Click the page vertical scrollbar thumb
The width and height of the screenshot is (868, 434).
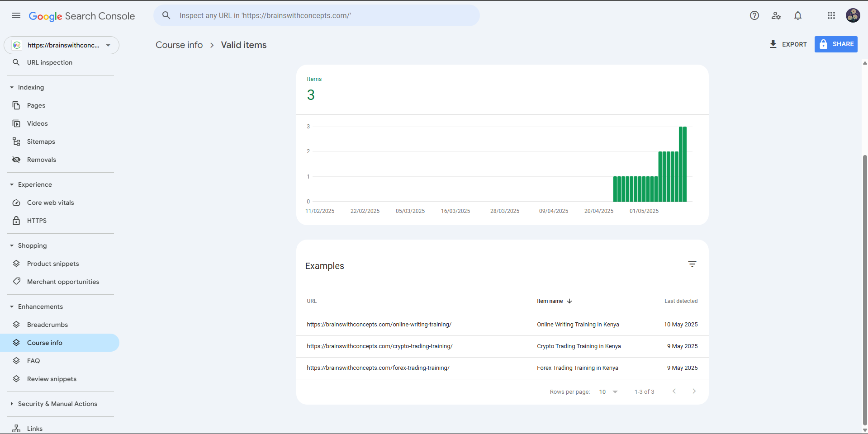[x=865, y=289]
